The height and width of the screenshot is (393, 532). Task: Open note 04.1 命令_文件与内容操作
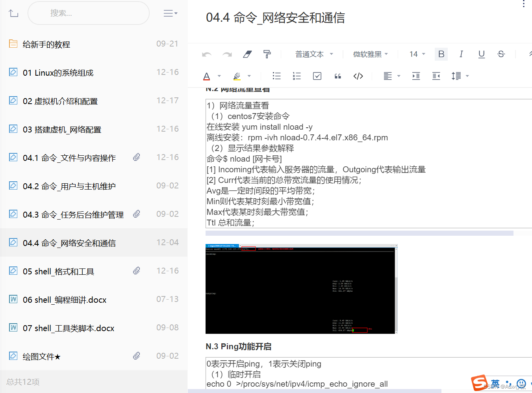[x=94, y=158]
